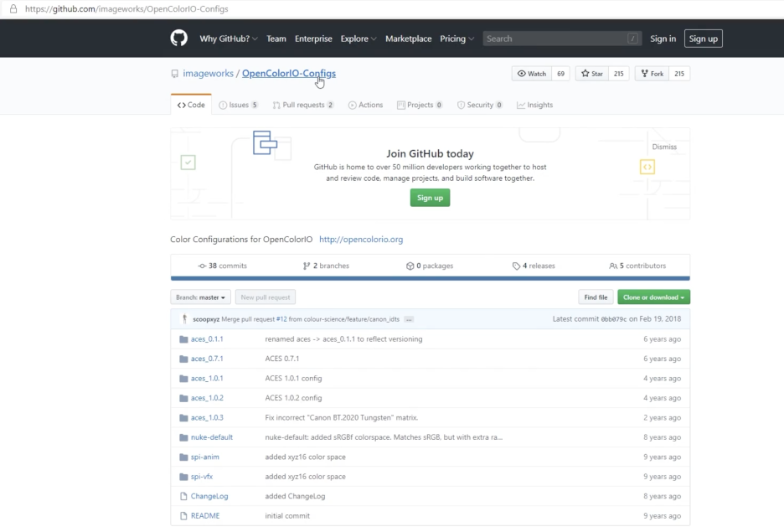Image resolution: width=784 pixels, height=532 pixels.
Task: Click the Find file button
Action: tap(596, 297)
